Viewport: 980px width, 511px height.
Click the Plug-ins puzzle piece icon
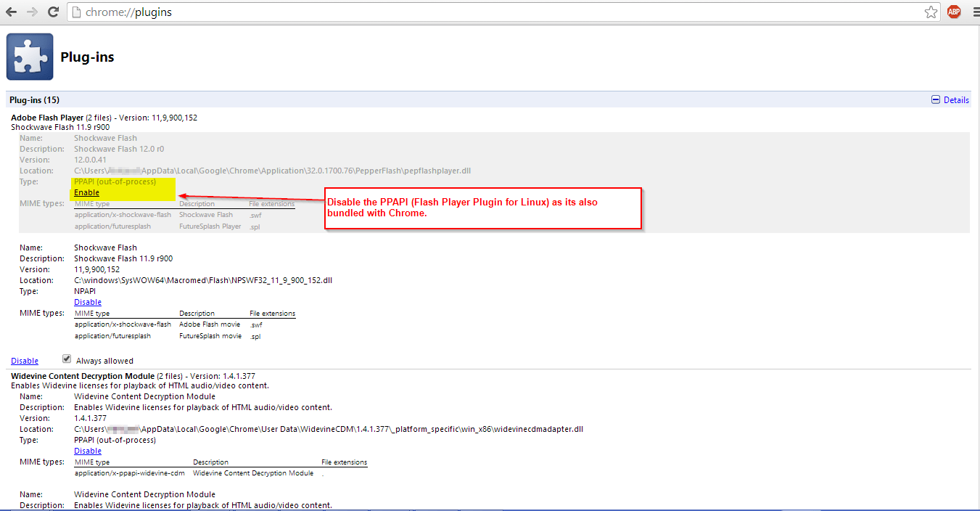[x=30, y=57]
